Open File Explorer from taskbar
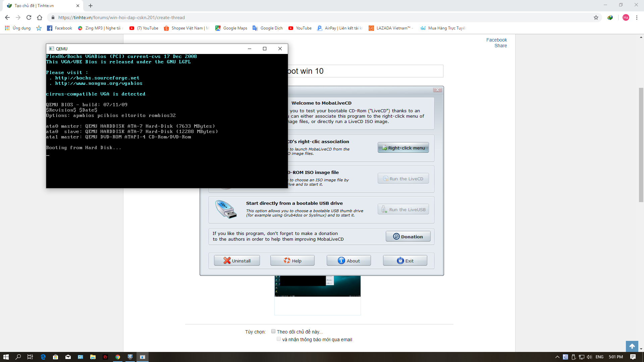Image resolution: width=644 pixels, height=362 pixels. pyautogui.click(x=93, y=357)
